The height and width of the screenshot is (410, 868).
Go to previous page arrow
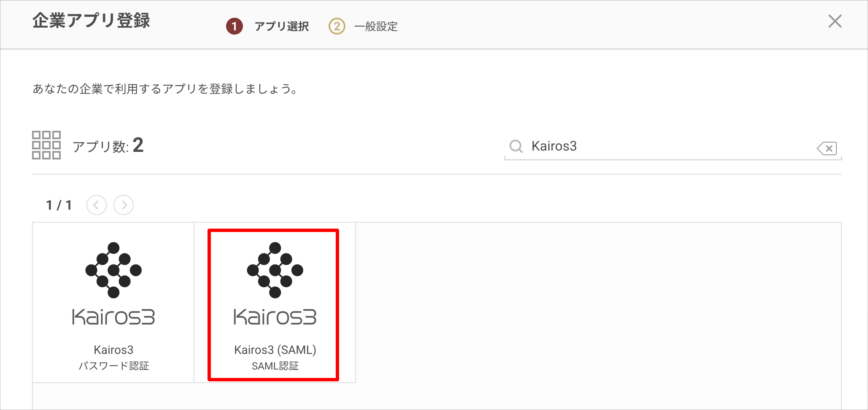click(x=97, y=205)
